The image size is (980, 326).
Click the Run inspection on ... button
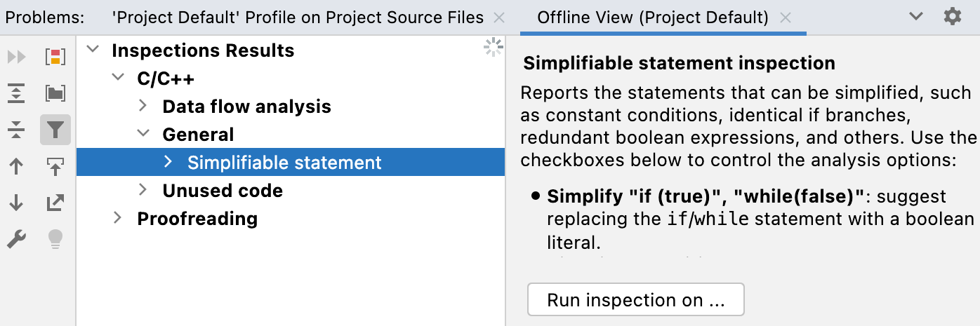pos(635,300)
